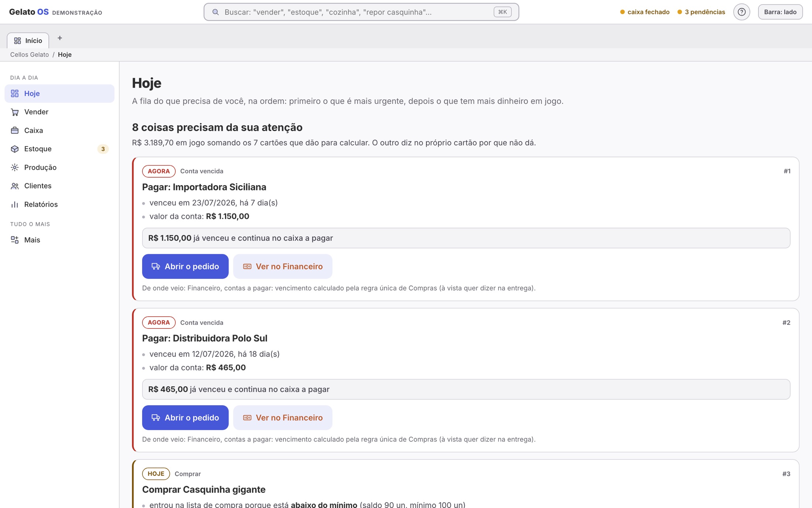This screenshot has height=508, width=812.
Task: Click the search magnifier icon
Action: point(216,12)
